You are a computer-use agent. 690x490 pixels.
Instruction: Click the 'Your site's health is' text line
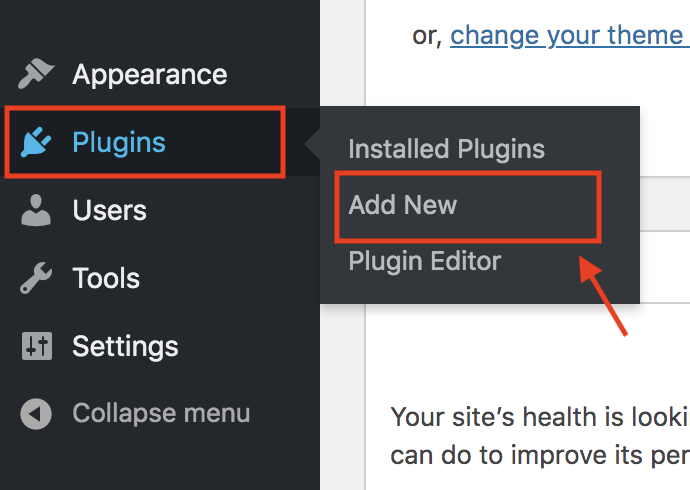click(540, 417)
